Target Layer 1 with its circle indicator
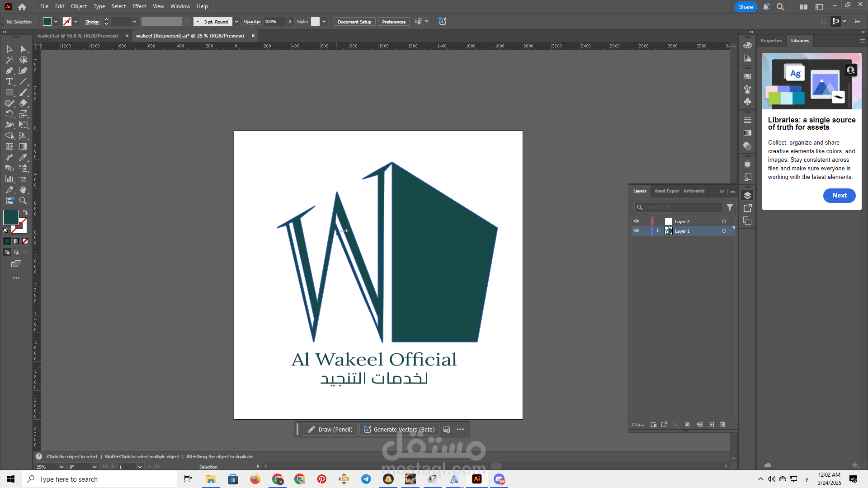 pos(724,231)
